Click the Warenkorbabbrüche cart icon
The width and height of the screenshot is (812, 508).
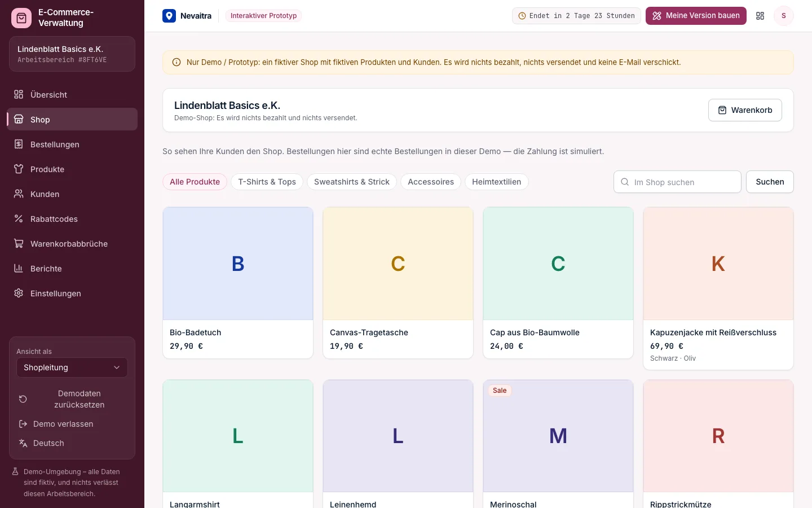click(19, 243)
